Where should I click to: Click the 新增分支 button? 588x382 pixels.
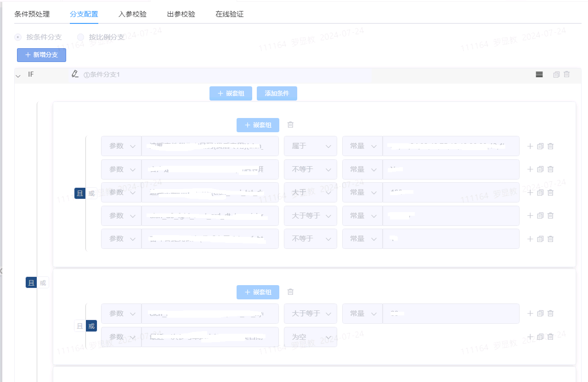point(42,55)
